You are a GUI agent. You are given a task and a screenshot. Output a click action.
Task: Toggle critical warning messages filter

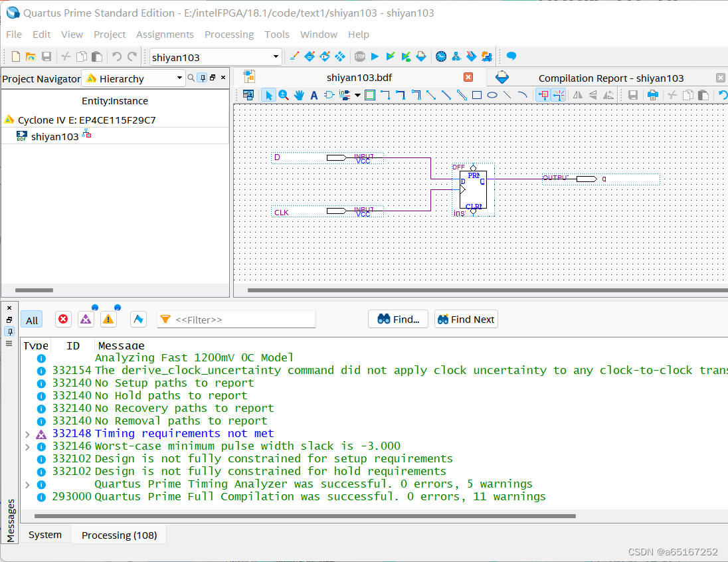[86, 319]
